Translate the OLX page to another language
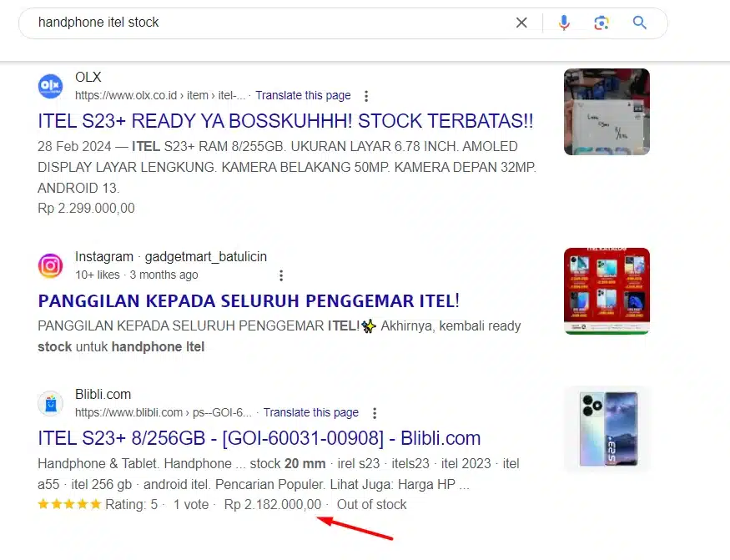Screen dimensions: 730x560 click(x=303, y=95)
